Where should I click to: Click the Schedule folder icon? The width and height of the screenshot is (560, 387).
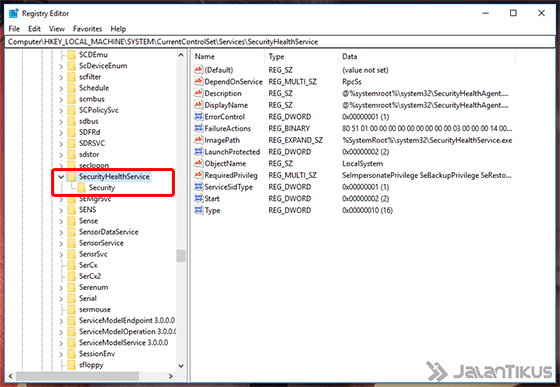pyautogui.click(x=72, y=88)
